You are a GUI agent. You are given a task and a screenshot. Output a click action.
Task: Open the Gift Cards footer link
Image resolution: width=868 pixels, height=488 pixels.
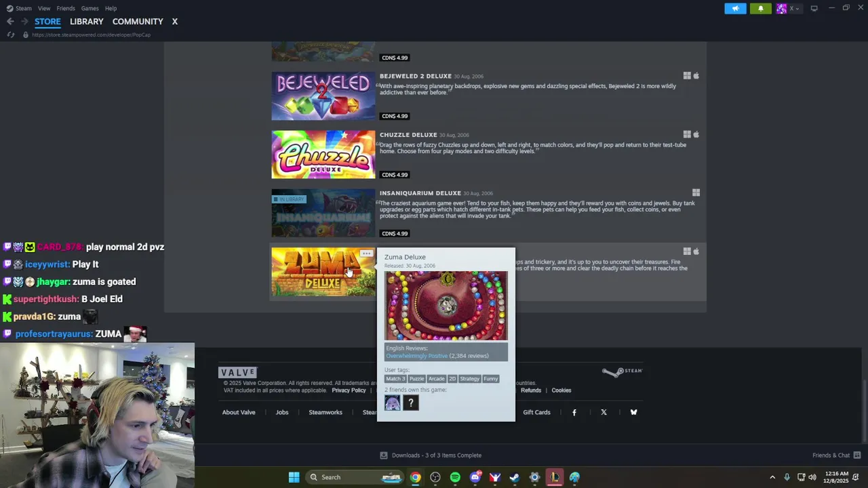tap(536, 412)
